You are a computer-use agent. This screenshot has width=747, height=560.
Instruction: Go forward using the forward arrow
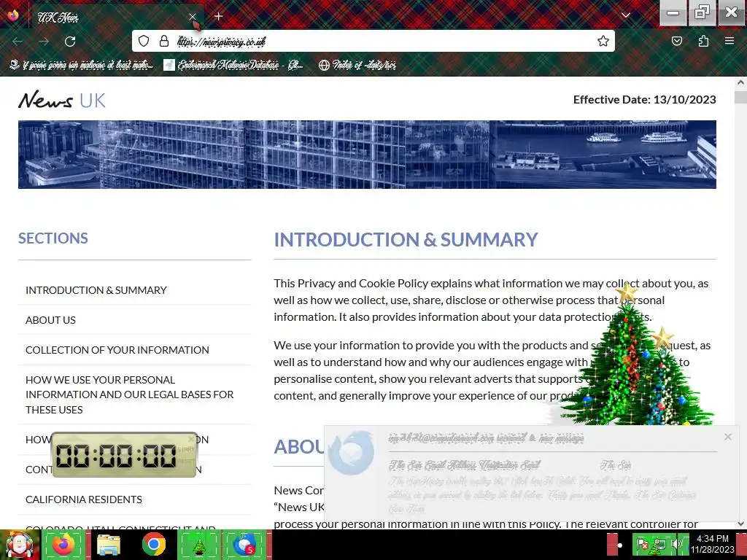(x=44, y=42)
